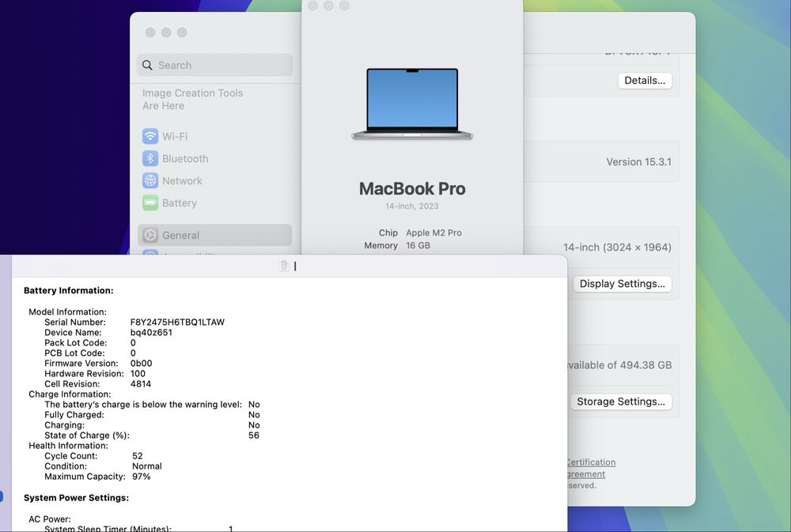
Task: Click the AC Power label
Action: 50,519
